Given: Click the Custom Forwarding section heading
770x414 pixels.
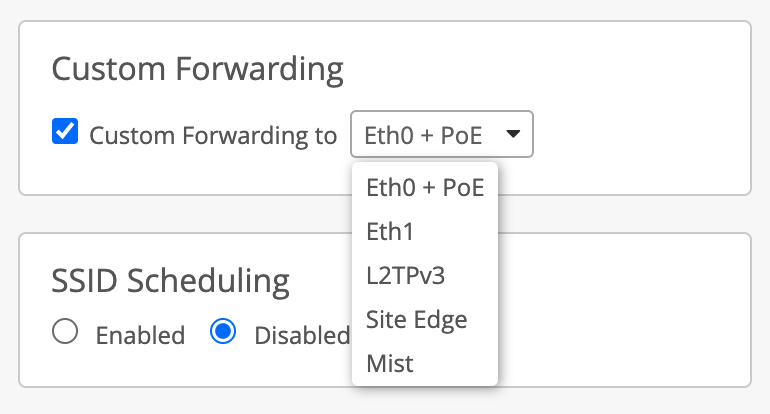Looking at the screenshot, I should [x=197, y=70].
